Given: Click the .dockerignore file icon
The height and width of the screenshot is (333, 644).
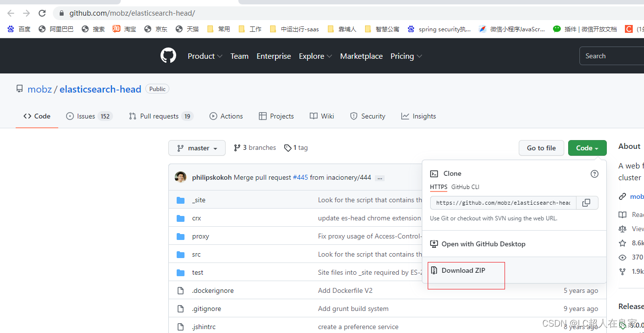Looking at the screenshot, I should [181, 290].
